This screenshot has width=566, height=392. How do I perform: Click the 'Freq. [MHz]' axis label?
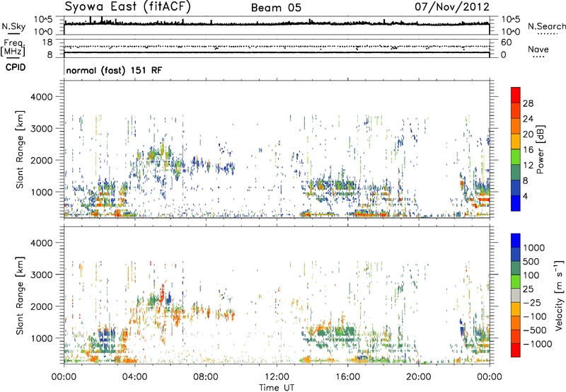(x=13, y=47)
